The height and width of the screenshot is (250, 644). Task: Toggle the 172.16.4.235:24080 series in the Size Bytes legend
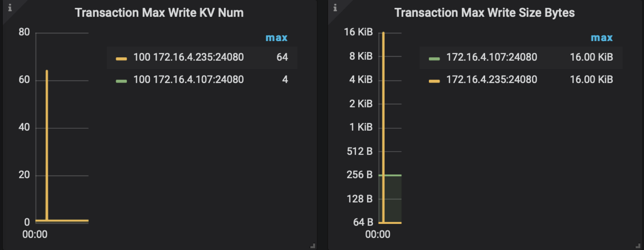(x=492, y=80)
